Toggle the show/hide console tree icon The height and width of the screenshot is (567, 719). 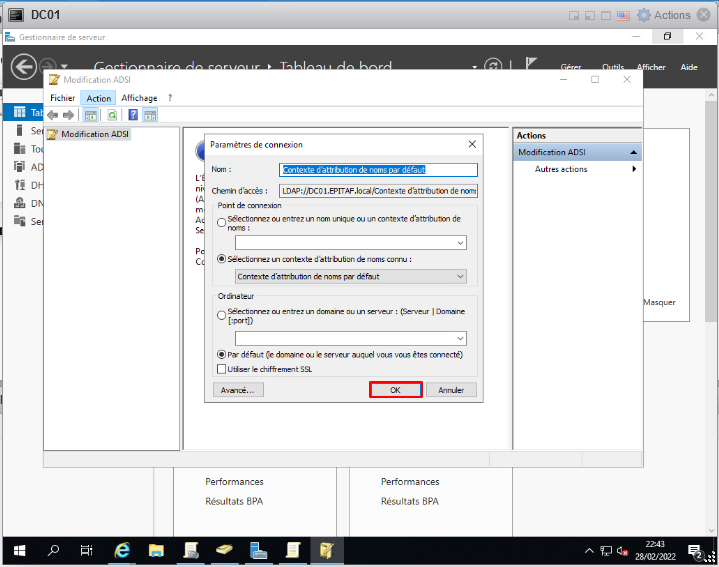click(x=91, y=115)
